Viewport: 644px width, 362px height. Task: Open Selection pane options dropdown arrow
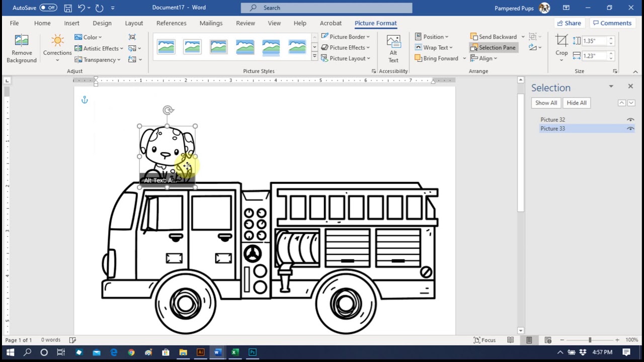click(x=611, y=86)
